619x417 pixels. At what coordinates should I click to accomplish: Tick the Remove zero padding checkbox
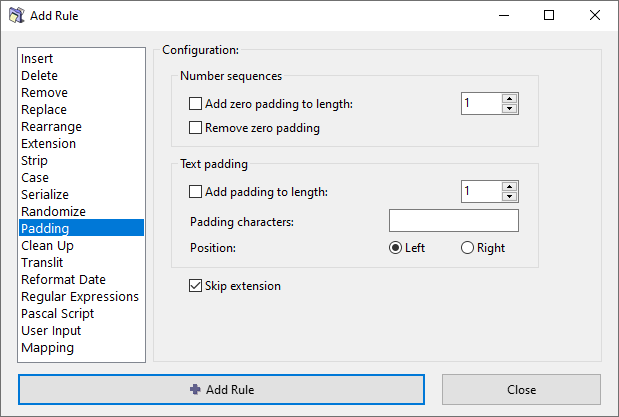click(195, 128)
